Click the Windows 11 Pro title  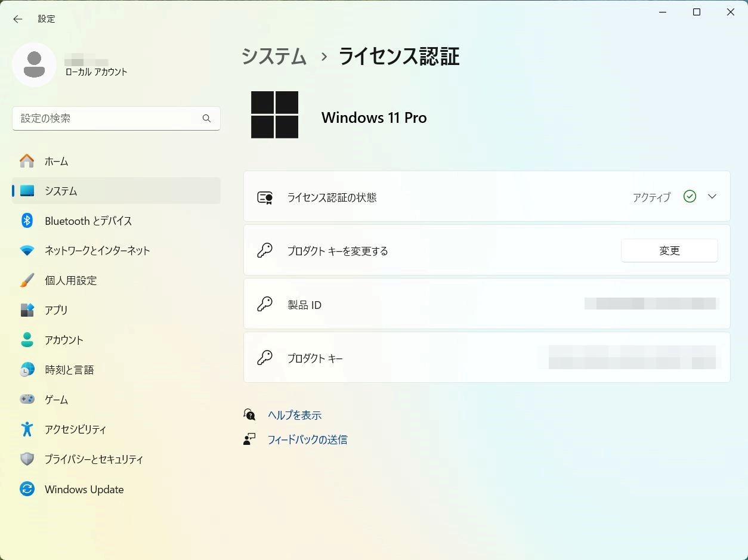coord(374,117)
